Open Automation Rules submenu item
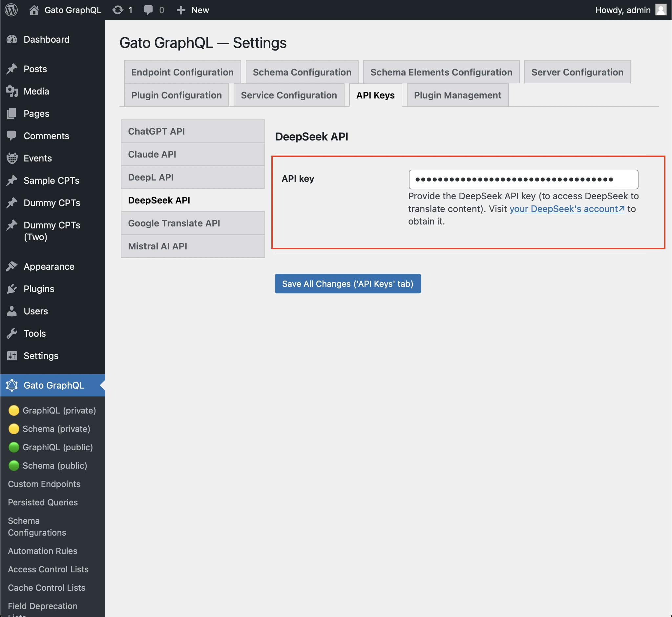Viewport: 672px width, 617px height. [42, 551]
